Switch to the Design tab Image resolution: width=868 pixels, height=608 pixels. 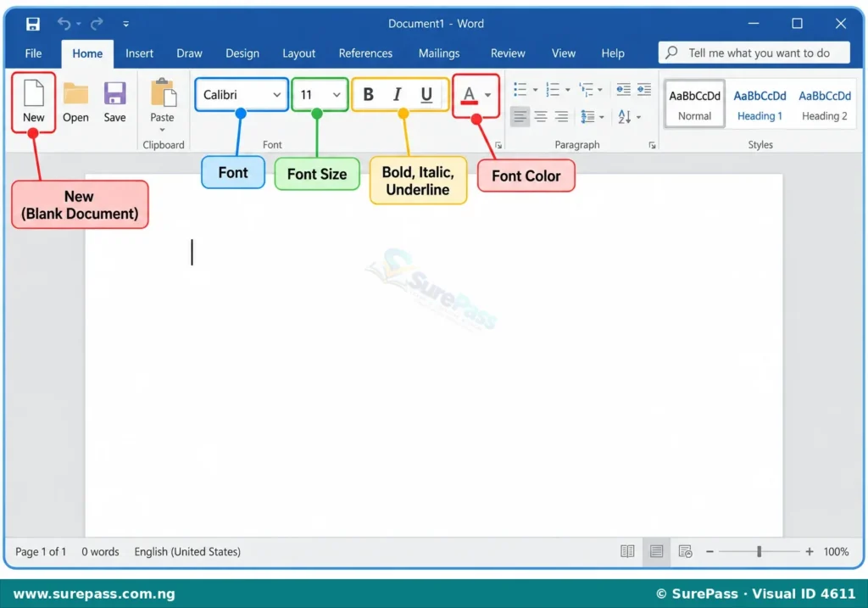pos(242,53)
